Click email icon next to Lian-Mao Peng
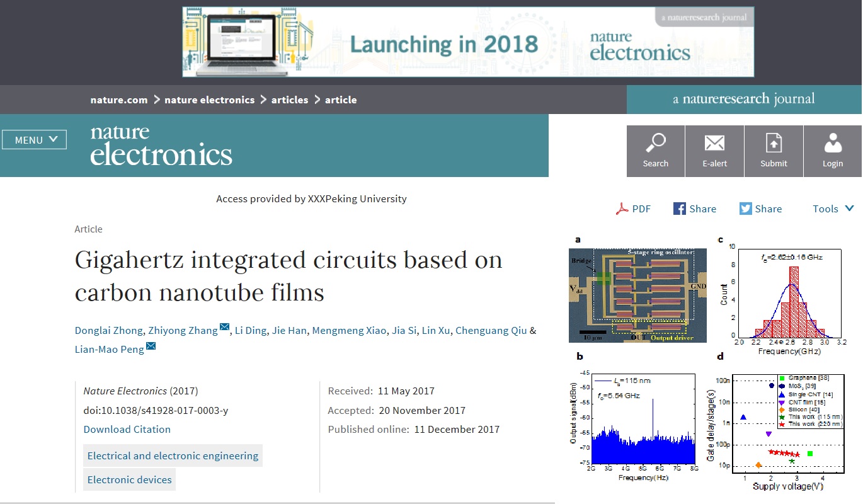Viewport: 863px width, 504px height. 151,346
